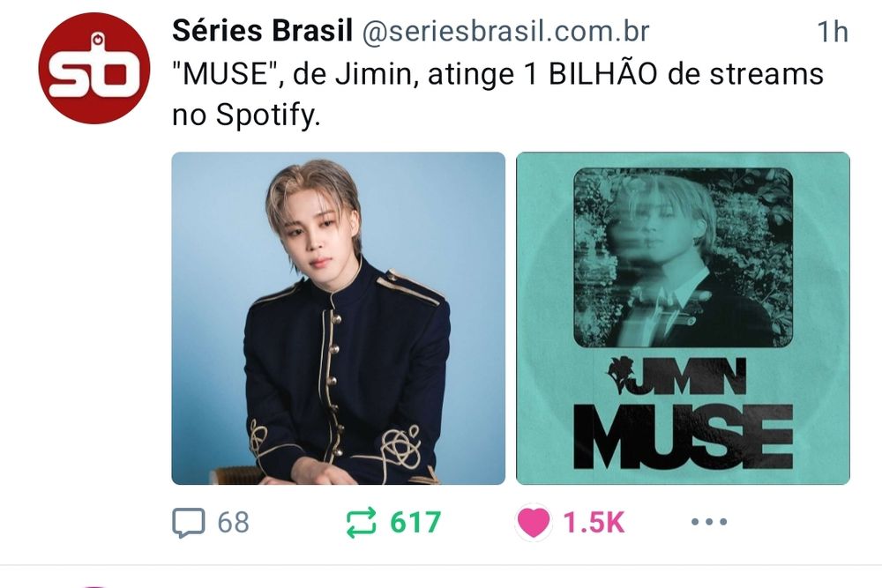Click the JIMIN logo on the album cover
This screenshot has height=588, width=882.
coord(676,376)
